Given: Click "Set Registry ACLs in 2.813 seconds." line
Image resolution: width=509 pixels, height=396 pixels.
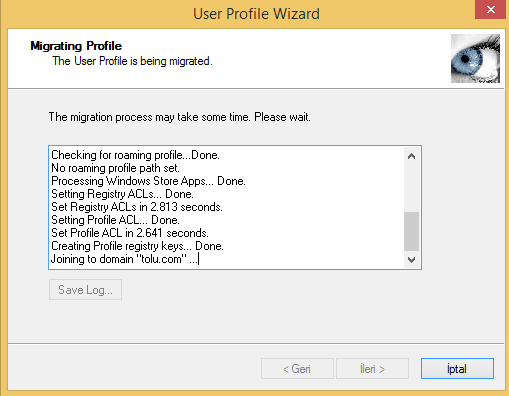Looking at the screenshot, I should 137,207.
